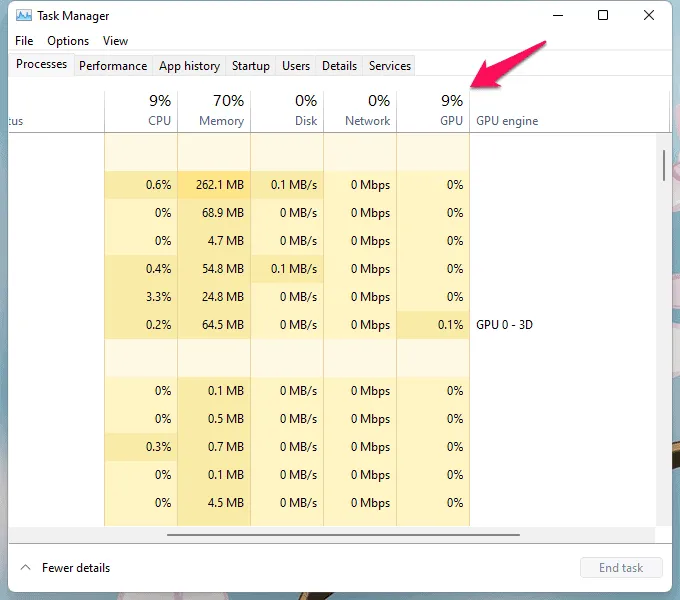Click the 0.1% GPU usage cell
The width and height of the screenshot is (680, 600).
click(433, 325)
